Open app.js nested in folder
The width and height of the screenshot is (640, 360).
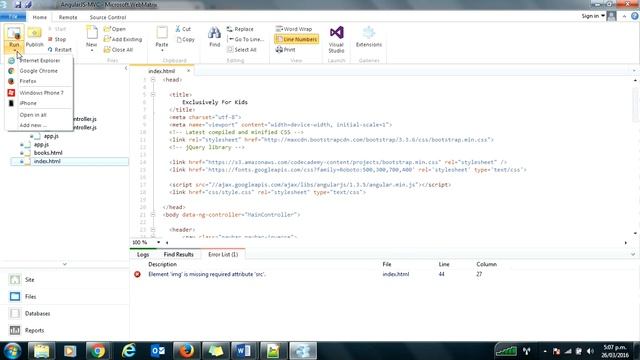click(x=51, y=136)
